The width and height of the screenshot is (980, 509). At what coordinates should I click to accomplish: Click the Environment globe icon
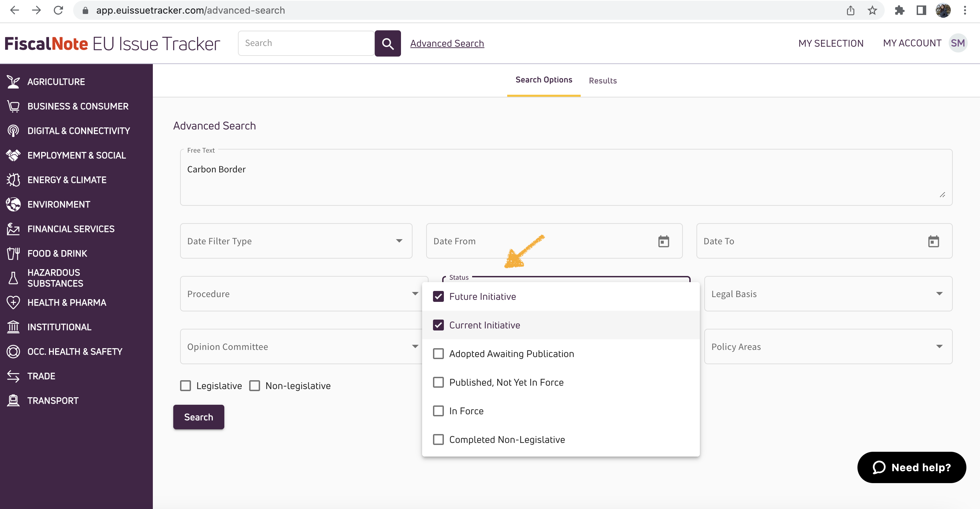(x=13, y=204)
